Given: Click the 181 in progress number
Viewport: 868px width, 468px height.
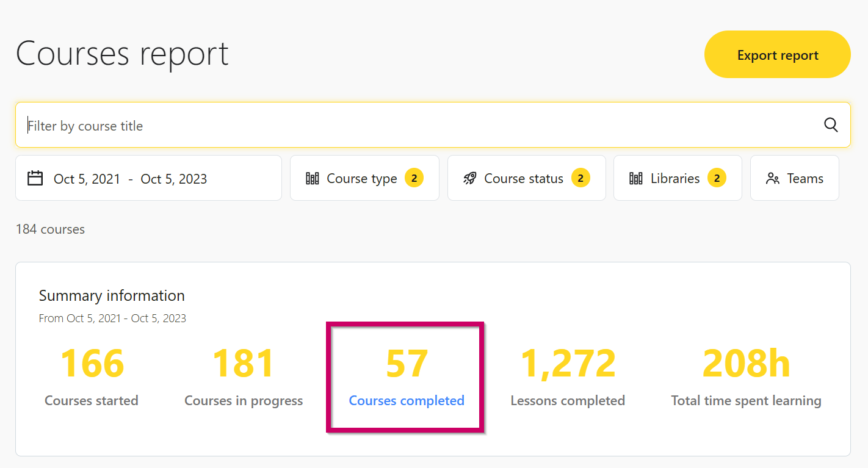Looking at the screenshot, I should click(x=244, y=364).
